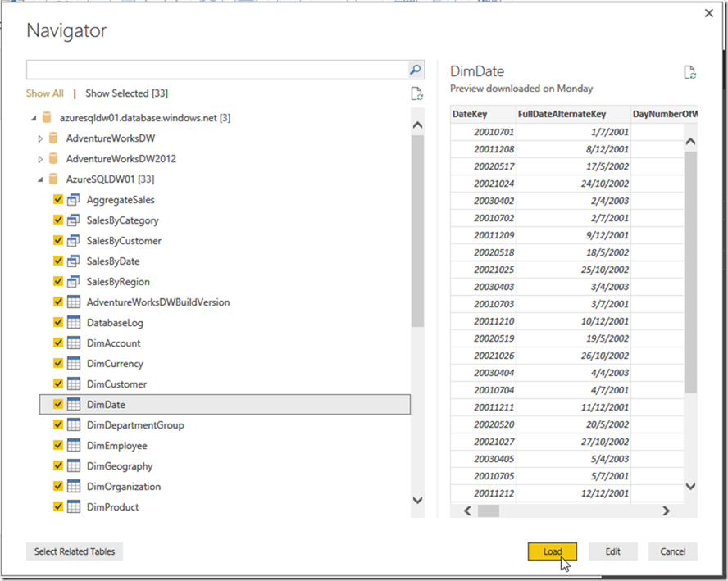Click the 24/10/2002 date cell
The height and width of the screenshot is (581, 728).
(573, 184)
